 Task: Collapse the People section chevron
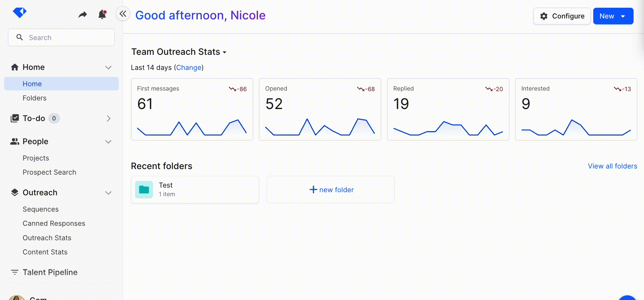108,142
